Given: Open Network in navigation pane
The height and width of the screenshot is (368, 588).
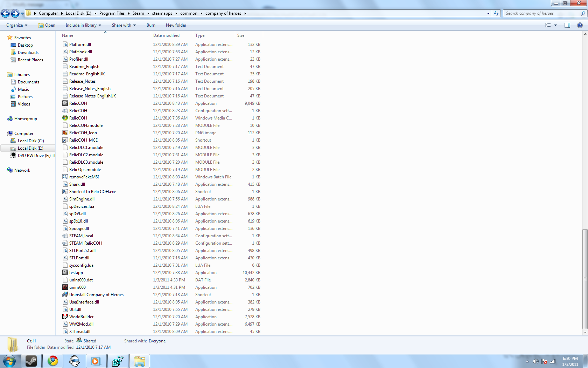Looking at the screenshot, I should (22, 170).
